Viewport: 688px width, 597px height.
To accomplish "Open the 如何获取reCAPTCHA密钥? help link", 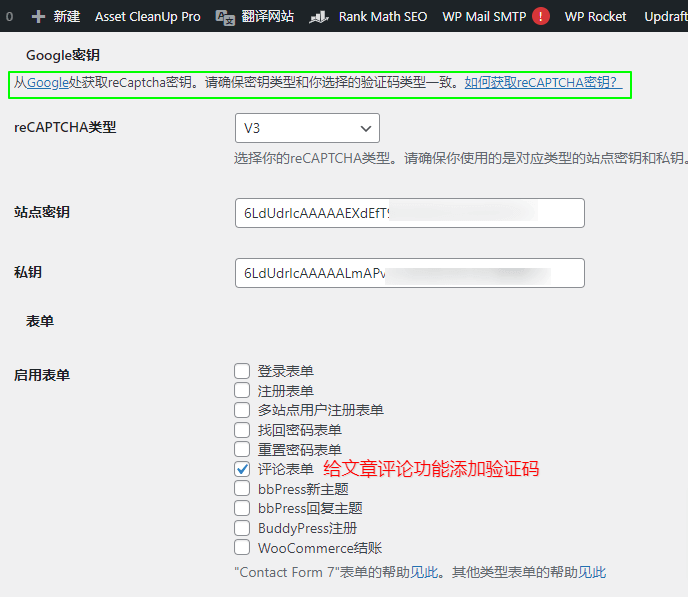I will point(543,82).
